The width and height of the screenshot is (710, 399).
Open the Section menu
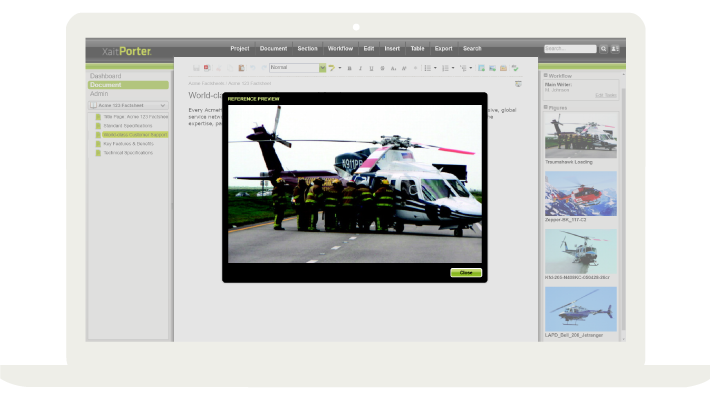pos(307,48)
